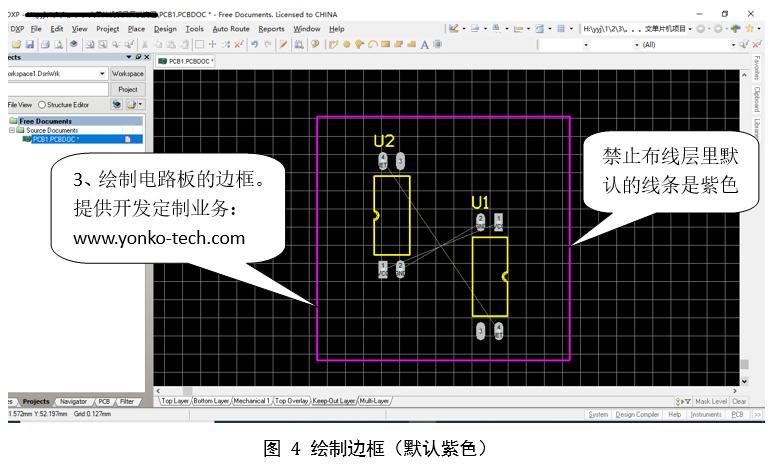This screenshot has width=770, height=466.
Task: Collapse the Source Documents tree node
Action: pos(12,130)
